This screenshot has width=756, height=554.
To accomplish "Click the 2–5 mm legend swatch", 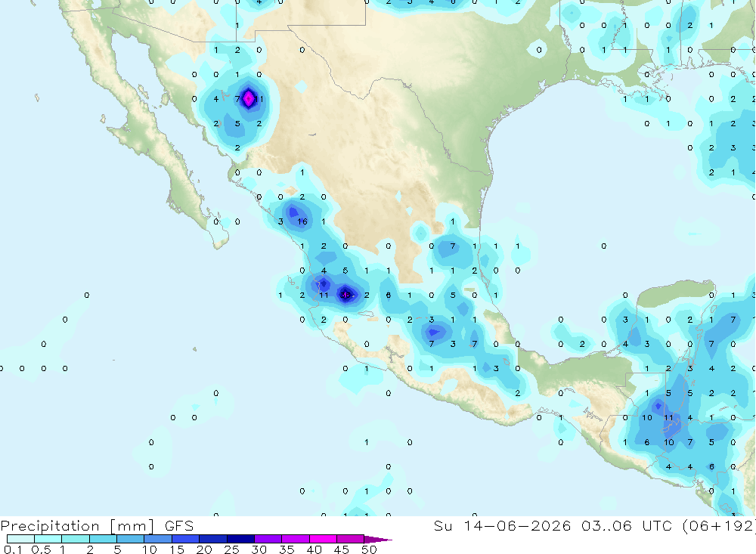I will point(103,539).
